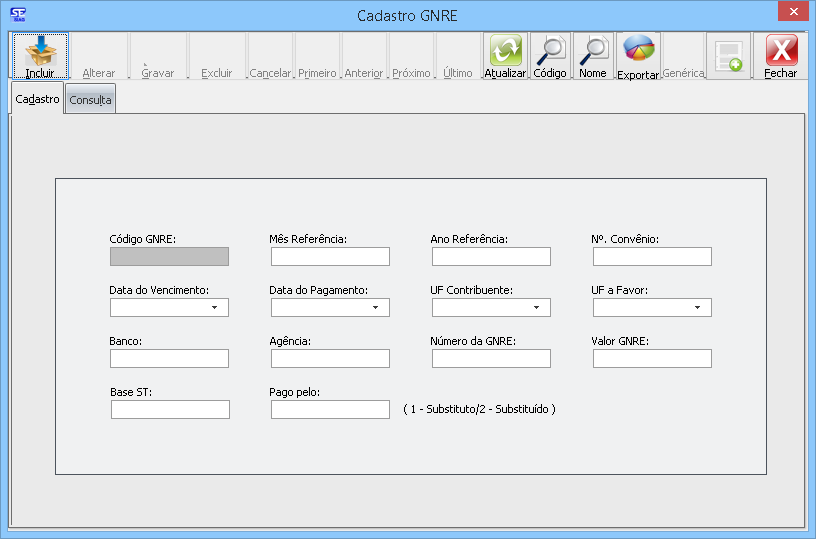Click the application icon in title bar
The image size is (816, 539).
(x=17, y=14)
